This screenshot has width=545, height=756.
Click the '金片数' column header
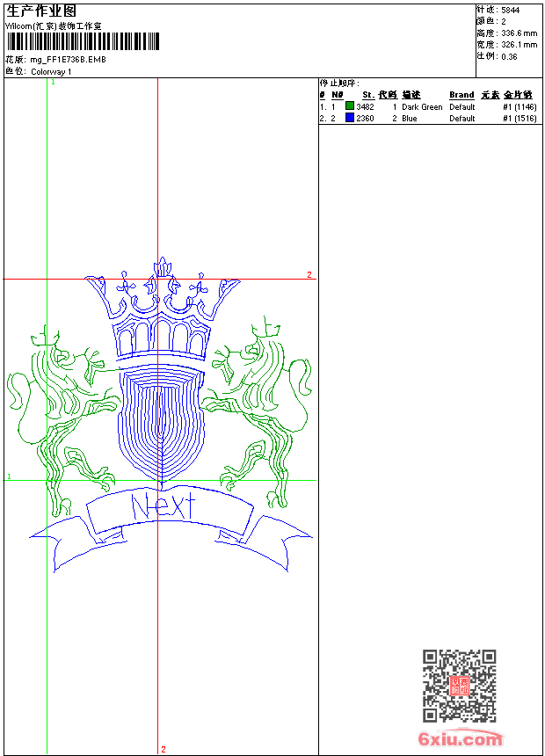click(518, 95)
